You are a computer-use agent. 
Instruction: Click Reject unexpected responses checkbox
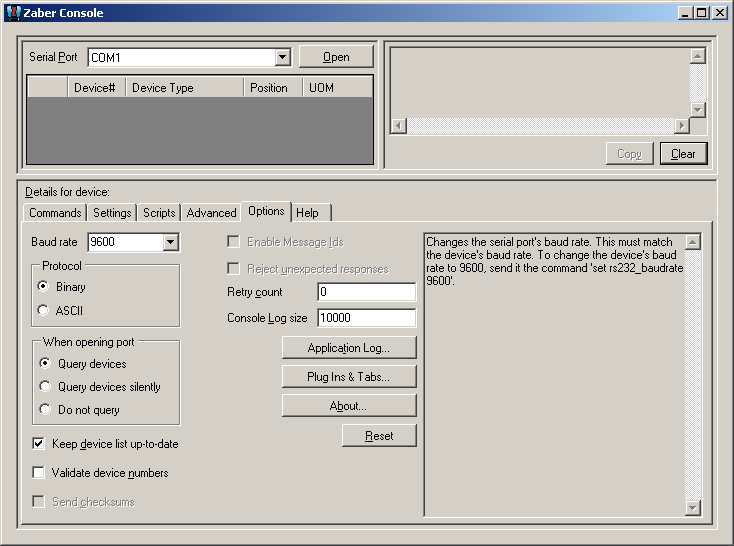tap(233, 269)
